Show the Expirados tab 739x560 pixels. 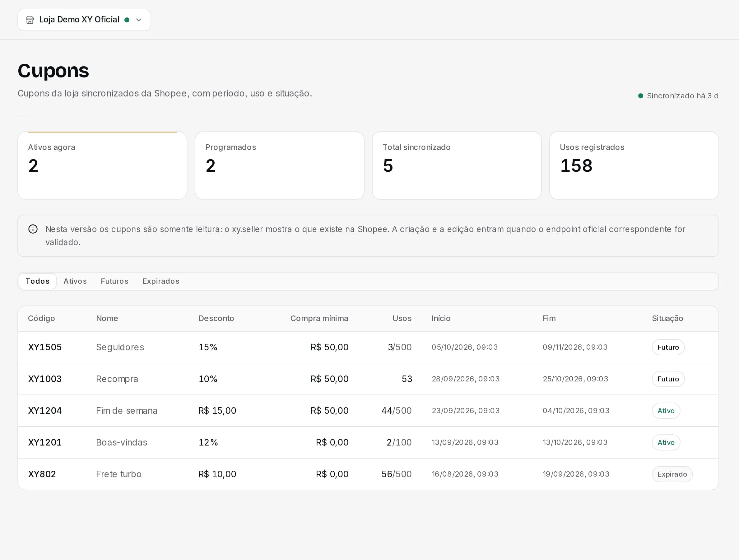tap(161, 281)
